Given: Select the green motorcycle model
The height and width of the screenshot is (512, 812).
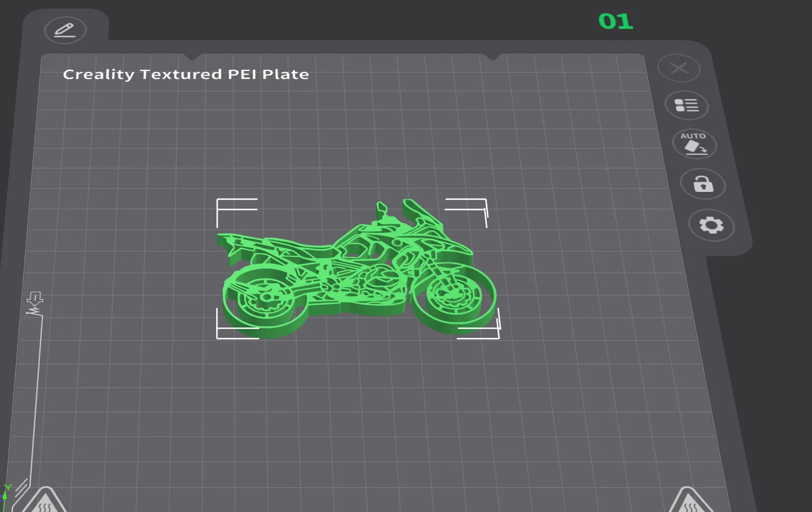Looking at the screenshot, I should tap(357, 269).
